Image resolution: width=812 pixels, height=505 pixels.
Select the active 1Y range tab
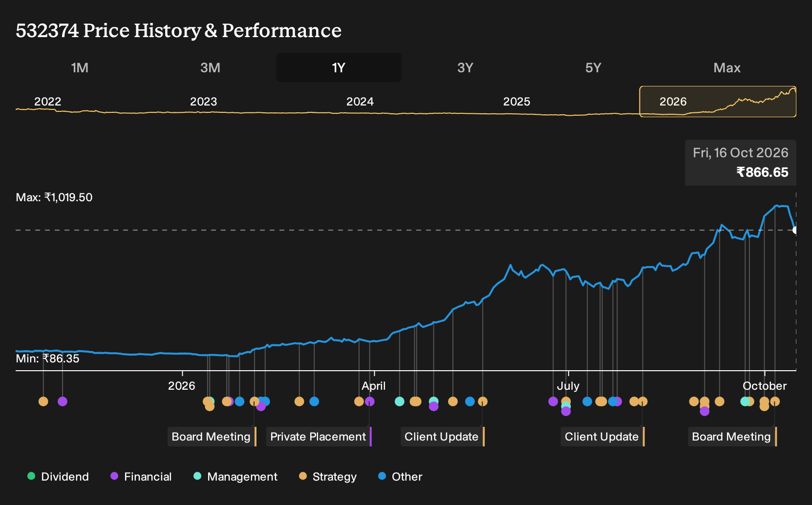(x=339, y=67)
